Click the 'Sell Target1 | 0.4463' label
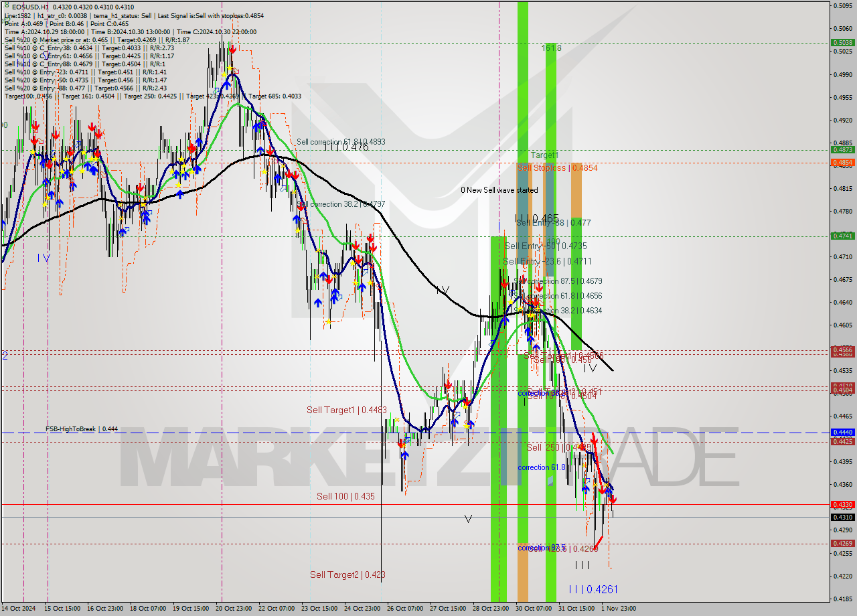 click(347, 410)
